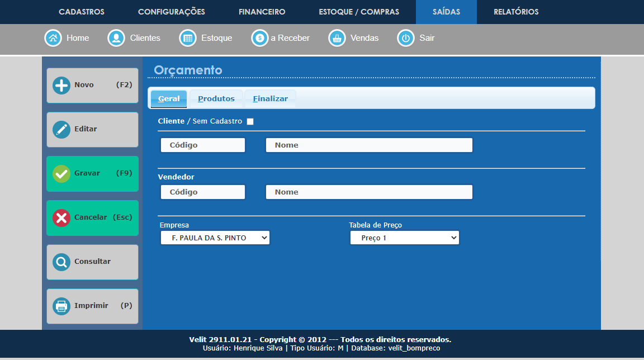
Task: Click the Home house icon
Action: tap(53, 38)
